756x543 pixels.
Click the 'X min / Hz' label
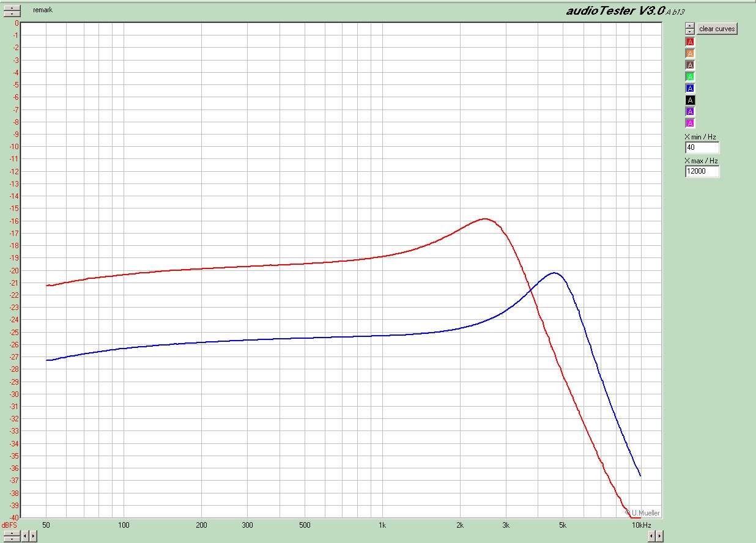tap(701, 137)
